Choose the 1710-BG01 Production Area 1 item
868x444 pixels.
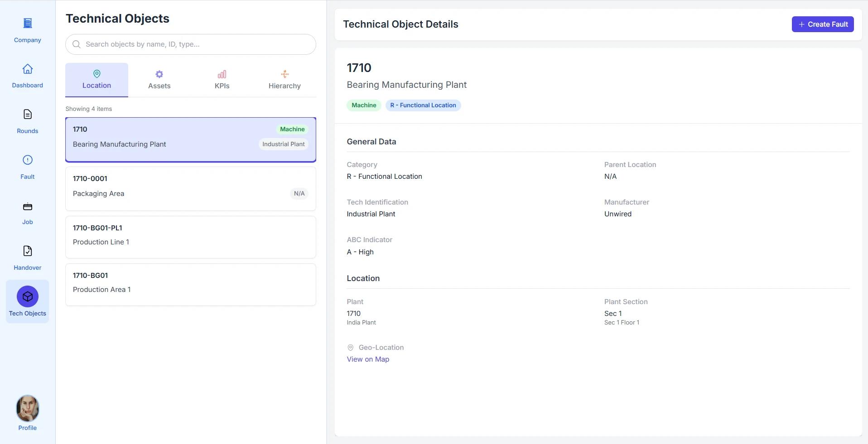[190, 285]
